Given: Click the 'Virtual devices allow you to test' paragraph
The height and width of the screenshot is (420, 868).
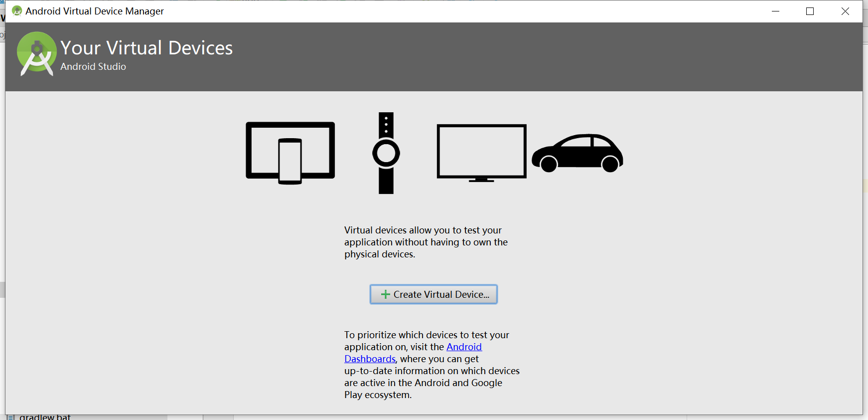Looking at the screenshot, I should click(x=426, y=242).
